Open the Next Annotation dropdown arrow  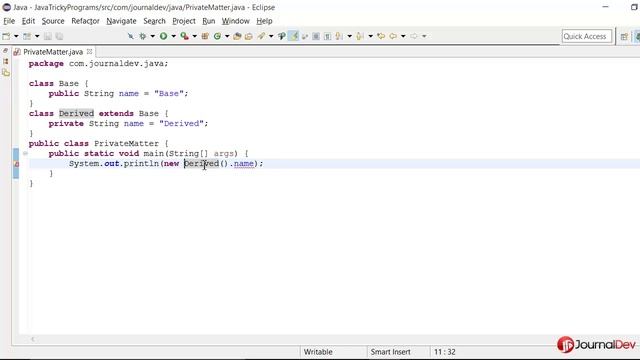point(349,36)
